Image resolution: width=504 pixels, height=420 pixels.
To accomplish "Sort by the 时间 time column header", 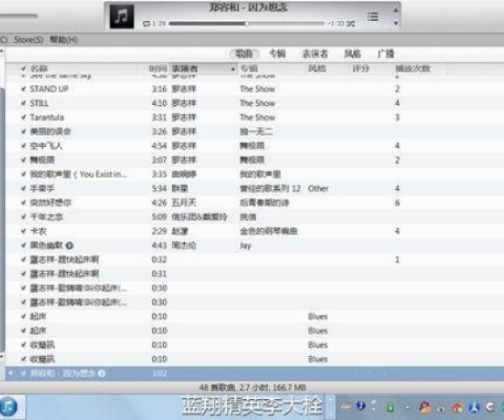I will click(x=158, y=68).
